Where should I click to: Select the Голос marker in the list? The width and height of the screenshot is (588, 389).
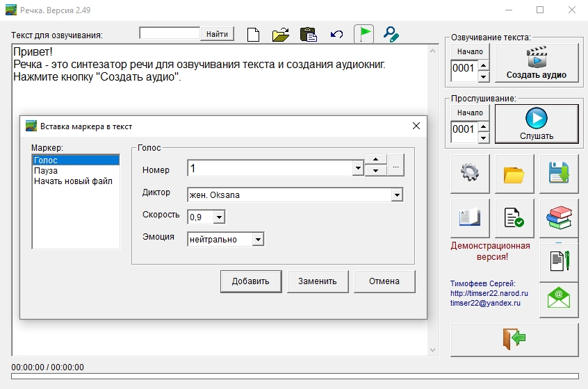(x=76, y=160)
